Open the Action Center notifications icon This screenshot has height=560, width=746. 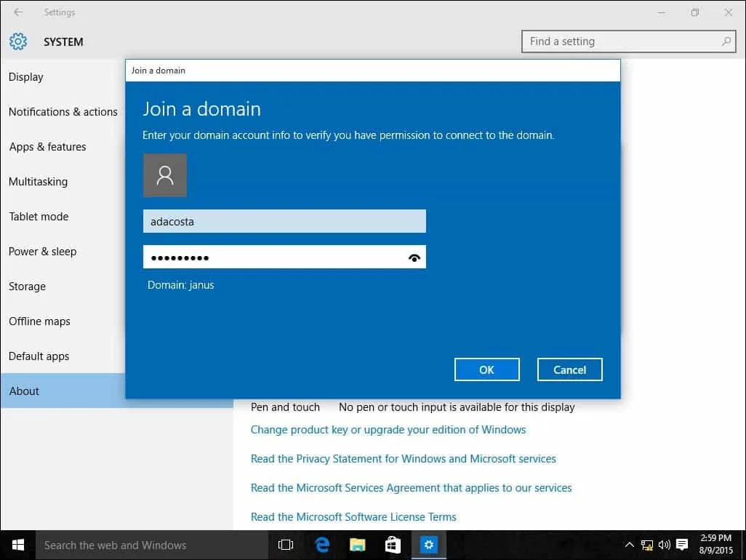[682, 545]
